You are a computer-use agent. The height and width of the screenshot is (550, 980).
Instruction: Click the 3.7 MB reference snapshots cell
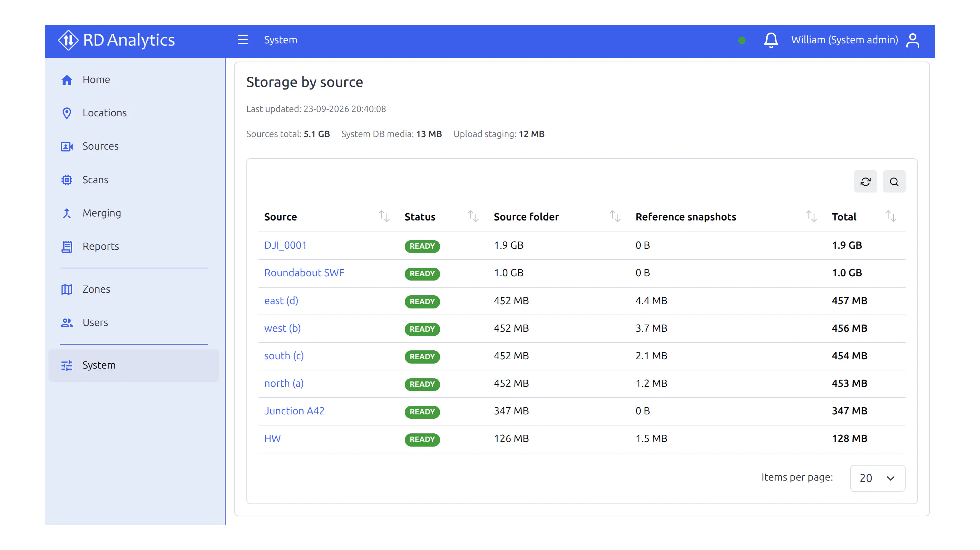(x=651, y=328)
